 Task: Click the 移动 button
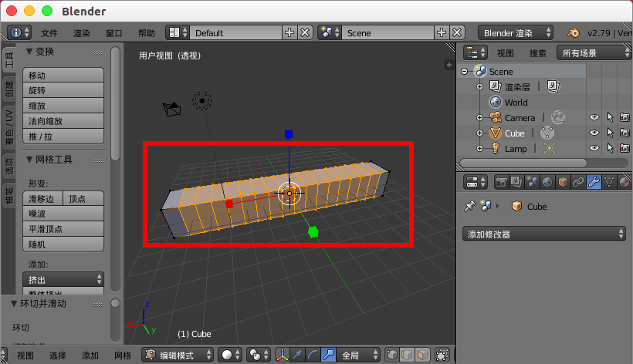click(x=63, y=76)
